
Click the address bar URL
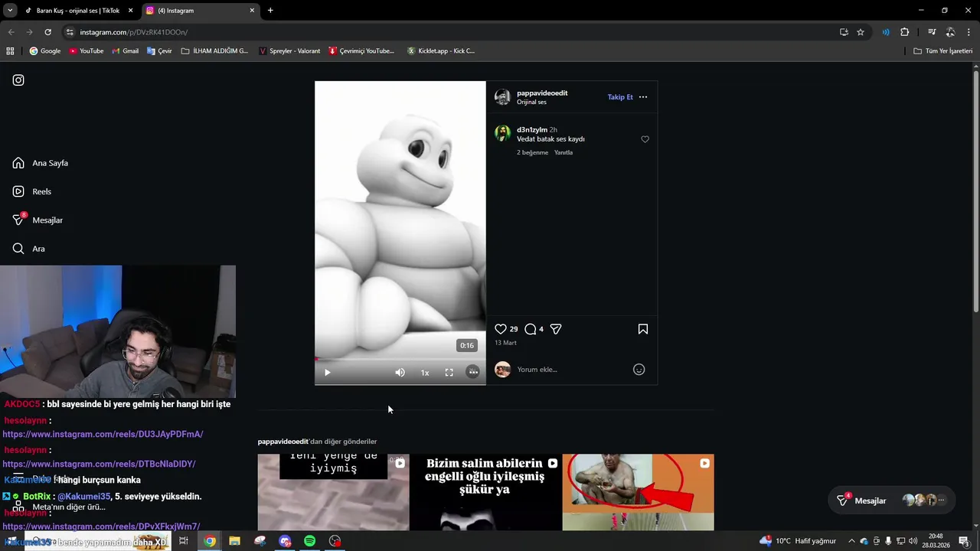point(134,32)
